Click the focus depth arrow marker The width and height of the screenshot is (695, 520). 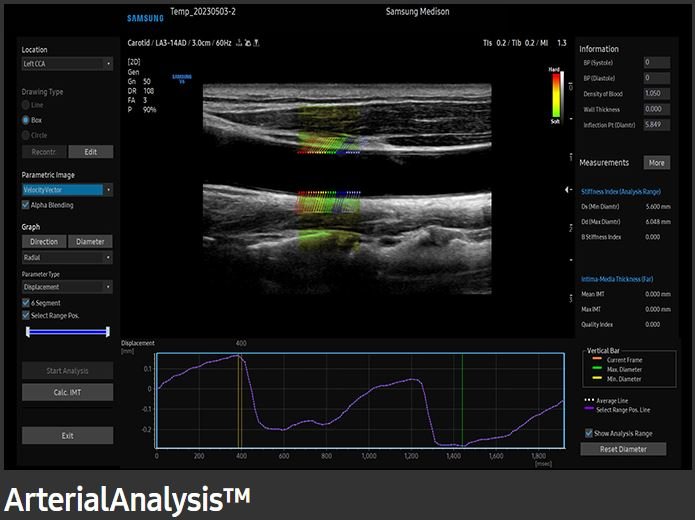click(567, 190)
